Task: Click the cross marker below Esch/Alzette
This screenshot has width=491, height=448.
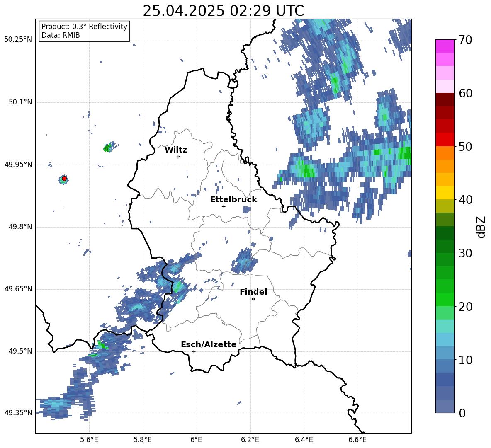Action: pyautogui.click(x=194, y=351)
